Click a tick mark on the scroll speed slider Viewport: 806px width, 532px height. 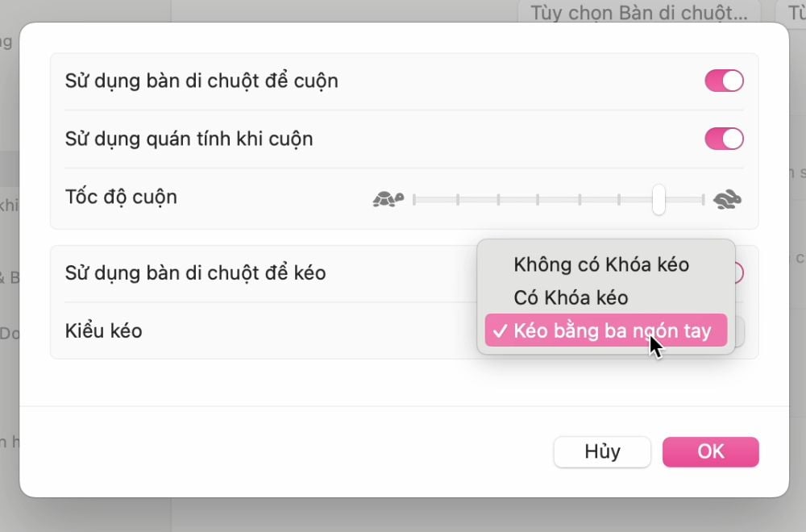538,197
